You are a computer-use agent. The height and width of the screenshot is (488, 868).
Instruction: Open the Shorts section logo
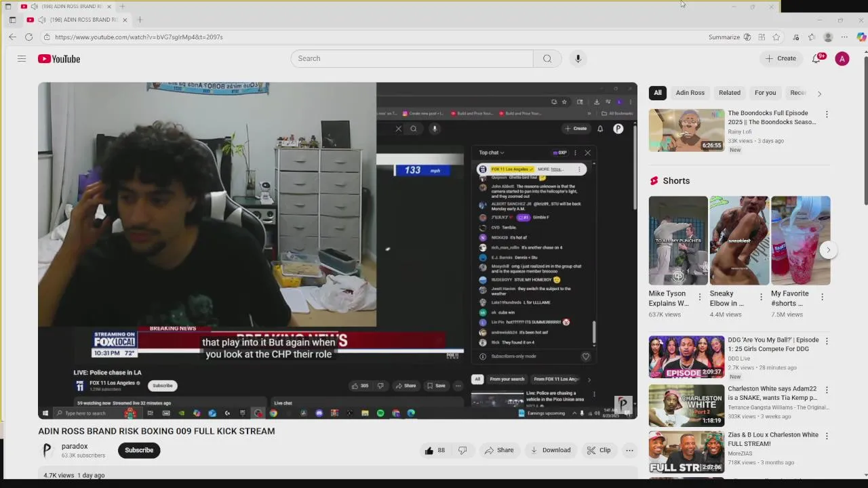654,180
